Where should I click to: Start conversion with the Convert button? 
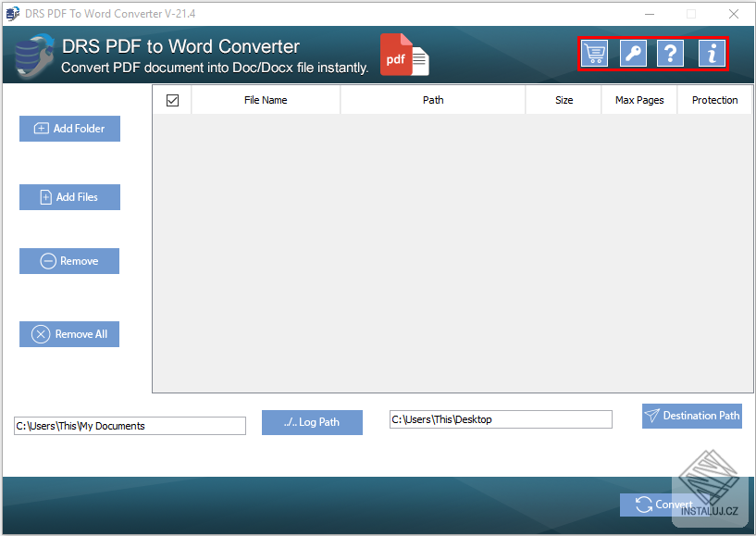663,505
